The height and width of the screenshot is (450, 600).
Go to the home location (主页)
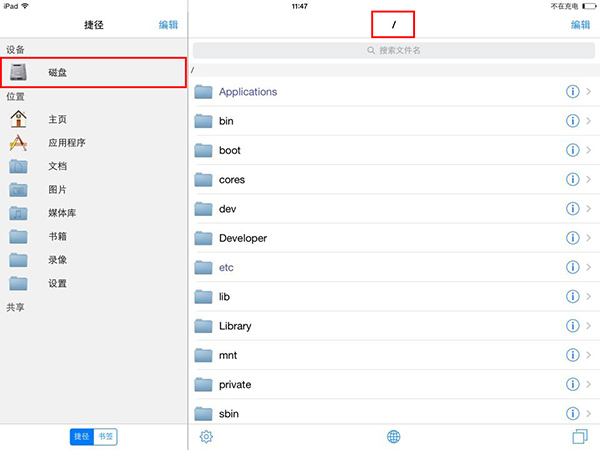tap(18, 119)
